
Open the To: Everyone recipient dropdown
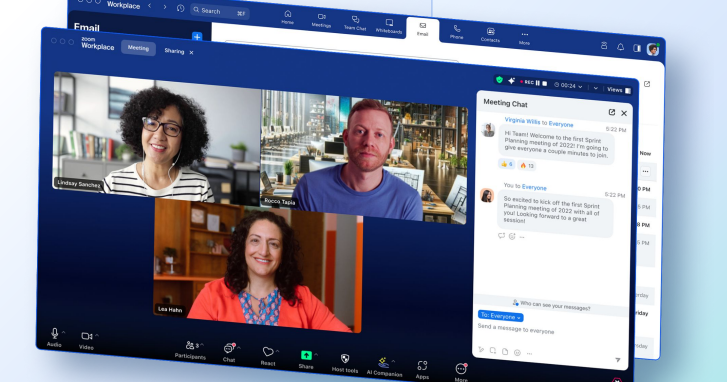(500, 316)
